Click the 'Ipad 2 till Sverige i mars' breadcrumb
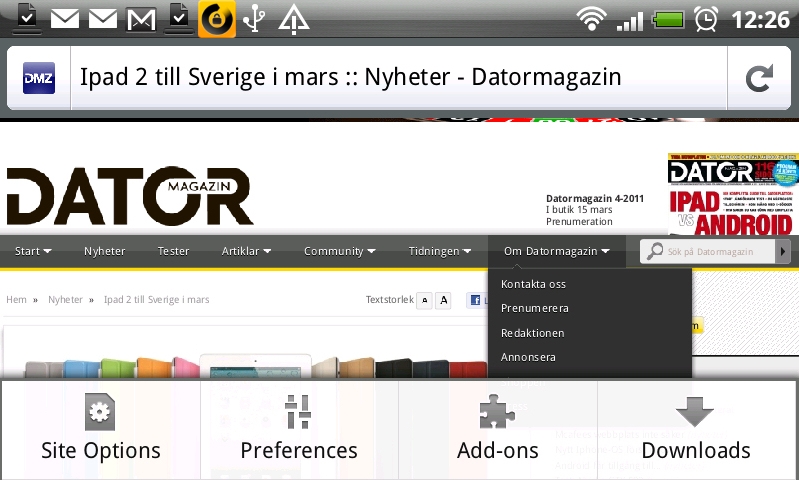Image resolution: width=799 pixels, height=480 pixels. pyautogui.click(x=156, y=300)
